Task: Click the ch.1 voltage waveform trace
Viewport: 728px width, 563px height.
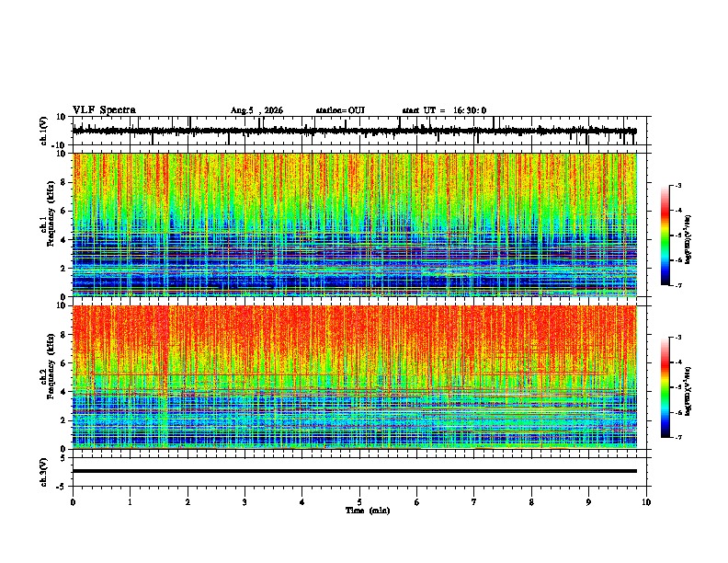Action: (354, 131)
